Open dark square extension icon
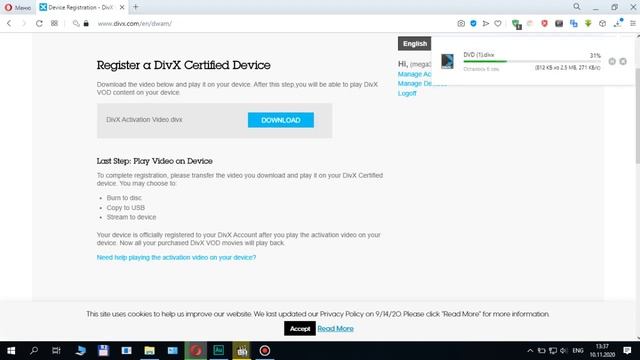Image resolution: width=640 pixels, height=360 pixels. click(559, 24)
